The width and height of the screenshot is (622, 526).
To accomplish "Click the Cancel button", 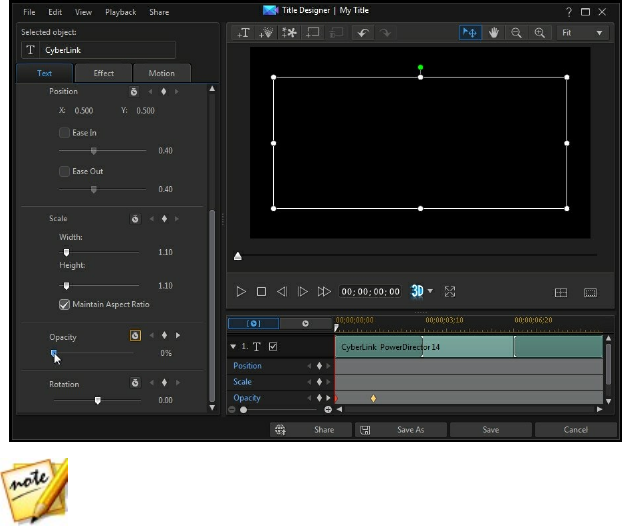I will pyautogui.click(x=575, y=430).
